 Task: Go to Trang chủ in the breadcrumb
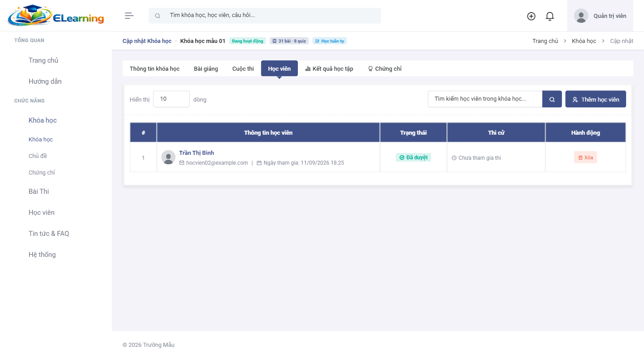545,41
